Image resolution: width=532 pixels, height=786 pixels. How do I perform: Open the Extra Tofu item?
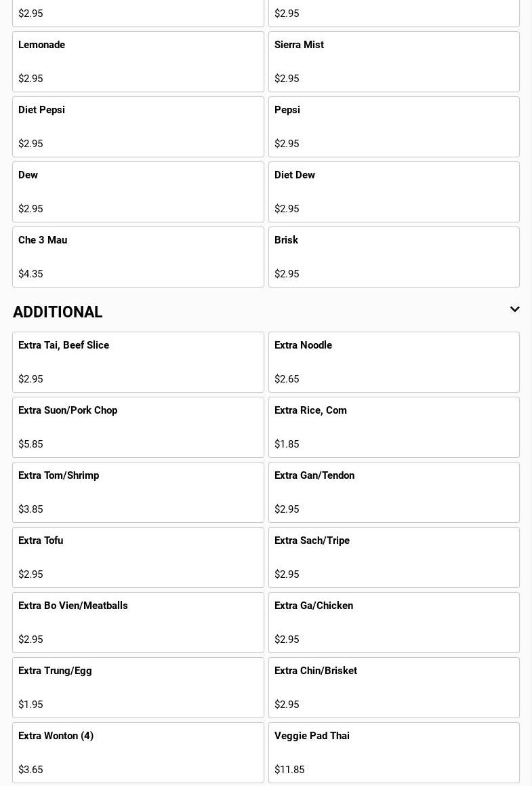[138, 557]
